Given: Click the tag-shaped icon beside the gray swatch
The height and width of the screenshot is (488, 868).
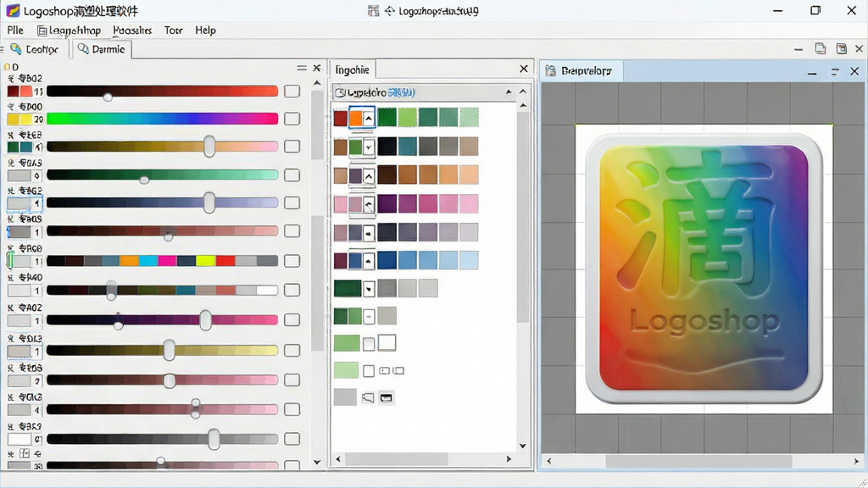Looking at the screenshot, I should pyautogui.click(x=368, y=398).
